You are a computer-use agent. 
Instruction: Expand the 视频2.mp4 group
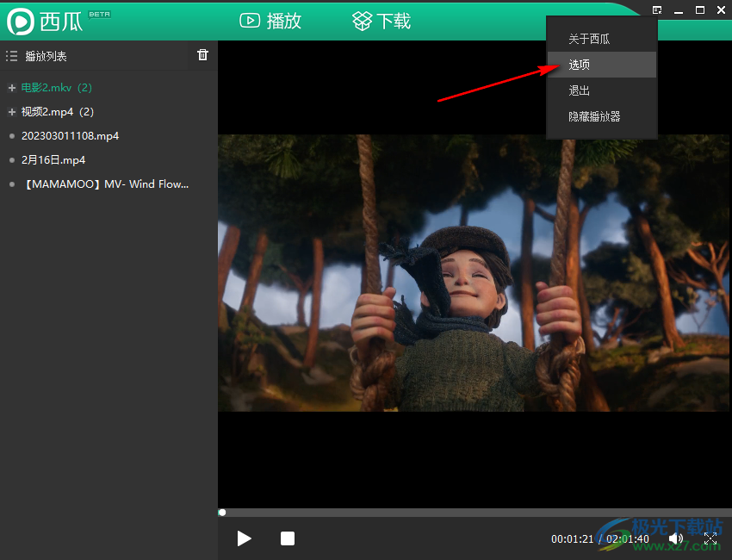(12, 112)
